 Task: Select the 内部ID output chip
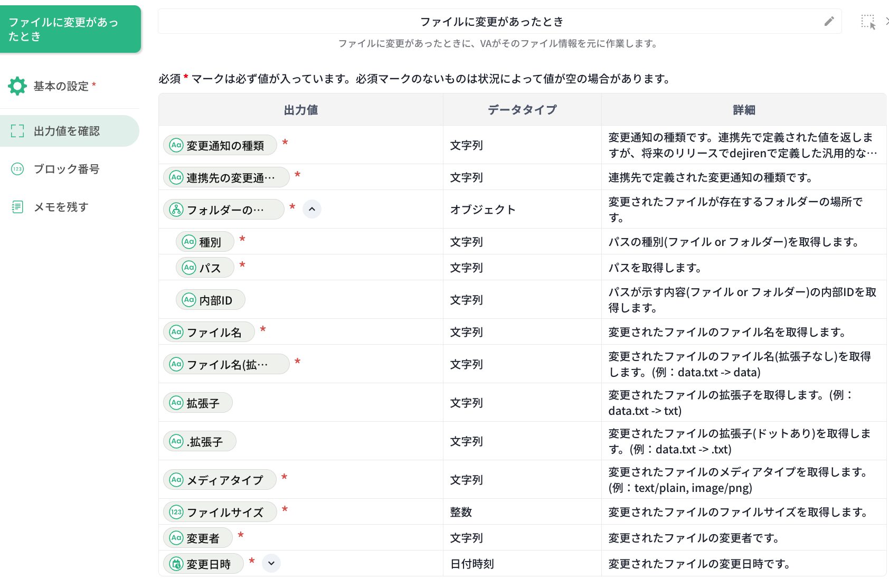point(211,300)
